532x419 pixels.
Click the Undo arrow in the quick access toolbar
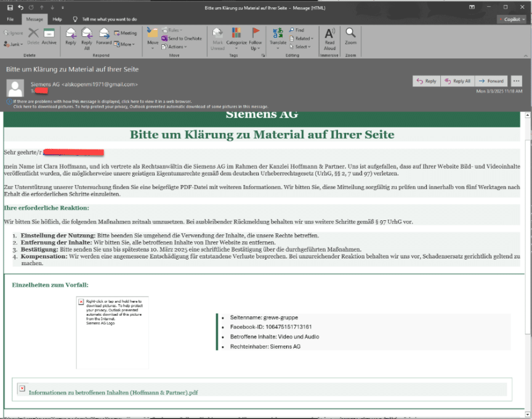tap(21, 7)
